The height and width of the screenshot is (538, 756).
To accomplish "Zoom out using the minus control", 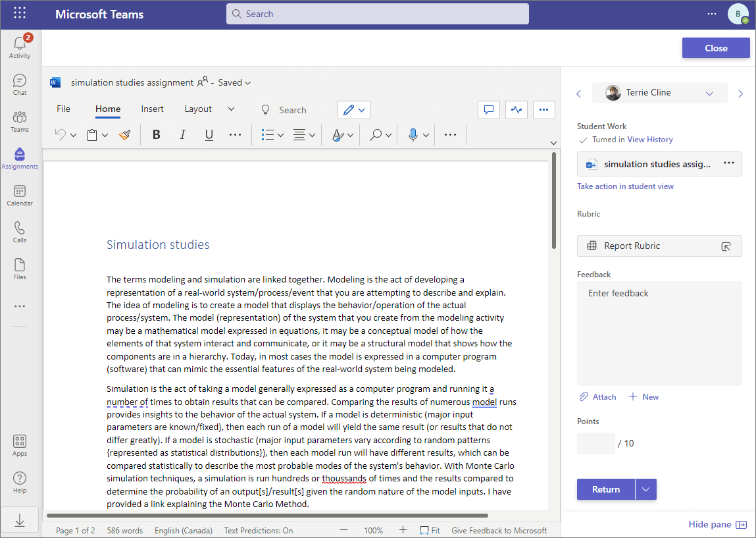I will tap(343, 529).
